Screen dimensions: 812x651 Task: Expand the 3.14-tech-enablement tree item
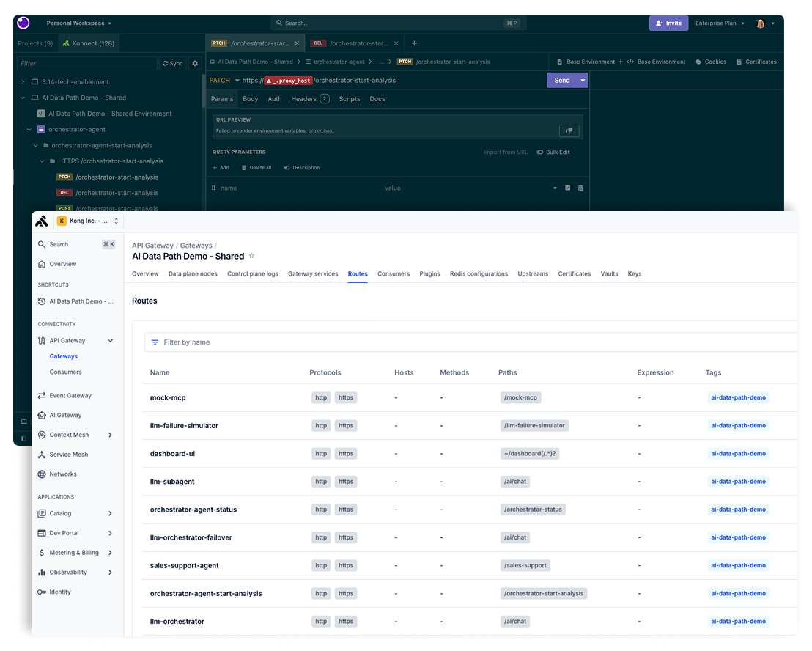[23, 82]
